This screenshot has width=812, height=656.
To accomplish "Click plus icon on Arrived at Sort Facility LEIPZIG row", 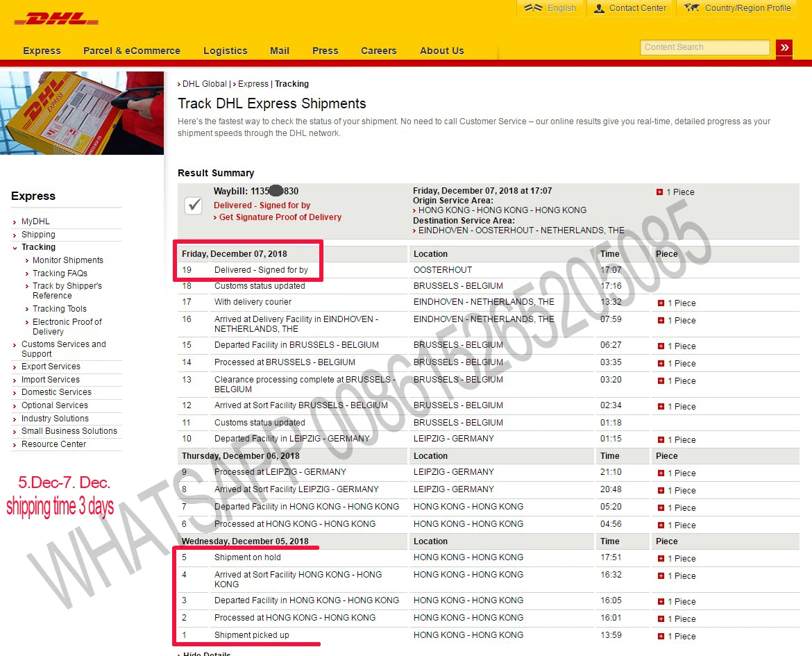I will tap(661, 491).
